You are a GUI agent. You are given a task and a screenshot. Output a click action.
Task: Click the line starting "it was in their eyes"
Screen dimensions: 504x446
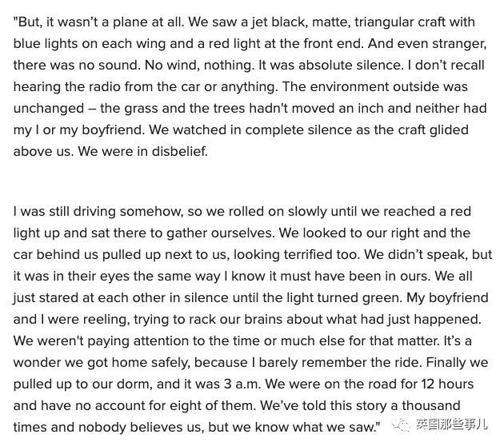point(240,274)
